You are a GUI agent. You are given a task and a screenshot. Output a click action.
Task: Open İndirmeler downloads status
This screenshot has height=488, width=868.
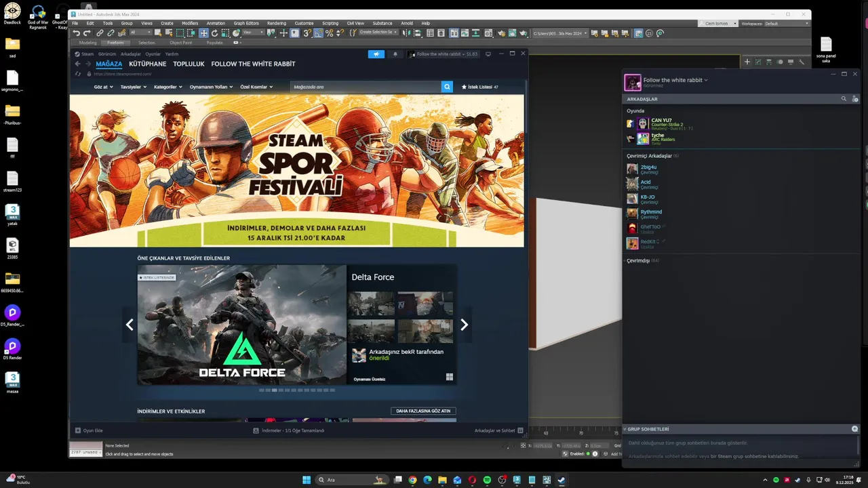pyautogui.click(x=288, y=430)
